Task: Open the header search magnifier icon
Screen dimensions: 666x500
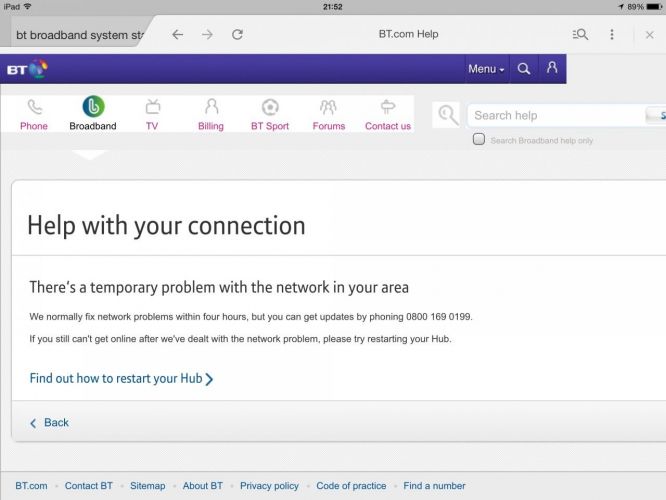Action: (x=524, y=69)
